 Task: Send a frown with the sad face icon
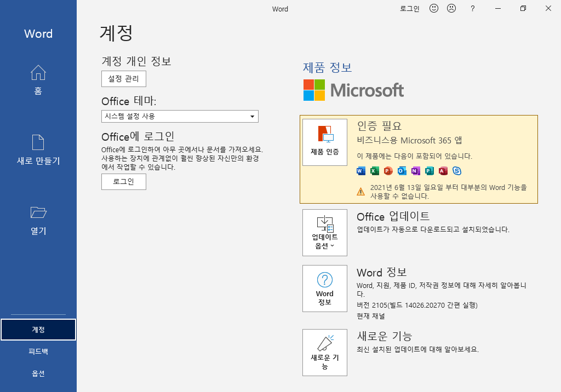(x=451, y=8)
